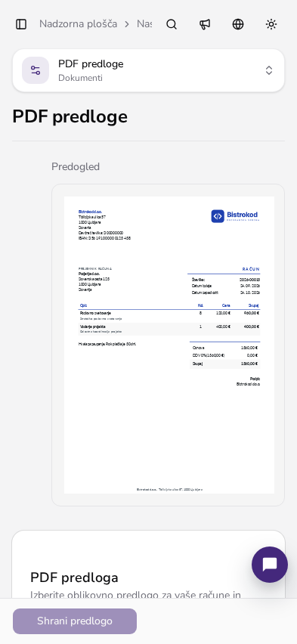Viewport: 297px width, 644px height.
Task: Open the truncated Nas breadcrumb link
Action: (144, 24)
